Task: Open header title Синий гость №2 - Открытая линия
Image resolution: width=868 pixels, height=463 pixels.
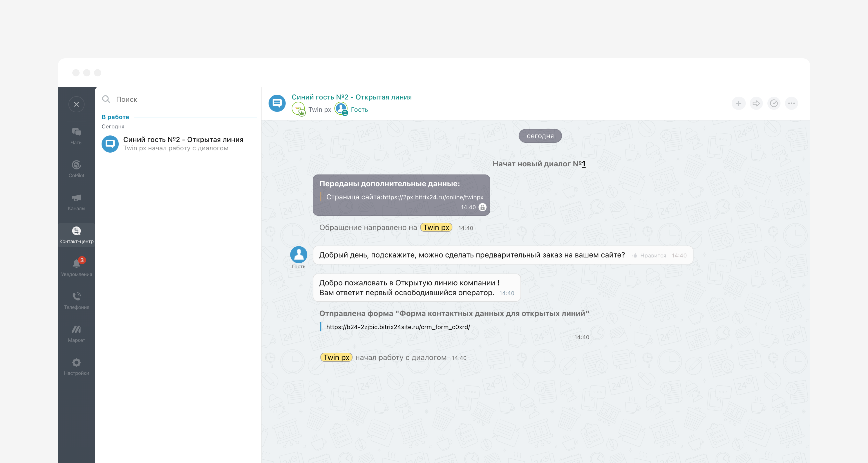Action: tap(351, 97)
